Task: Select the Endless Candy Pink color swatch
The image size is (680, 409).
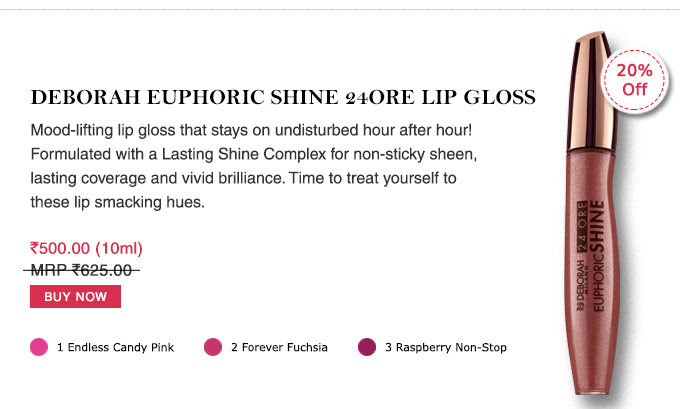Action: 40,348
